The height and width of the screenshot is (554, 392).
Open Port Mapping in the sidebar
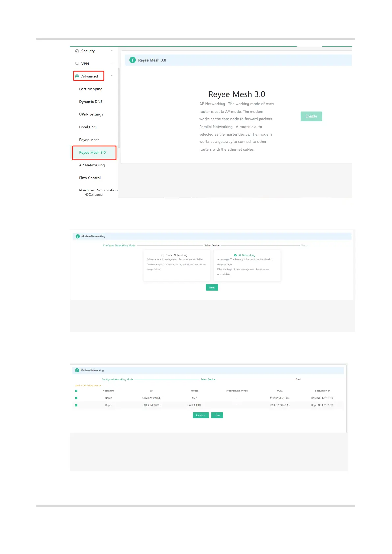pyautogui.click(x=91, y=89)
